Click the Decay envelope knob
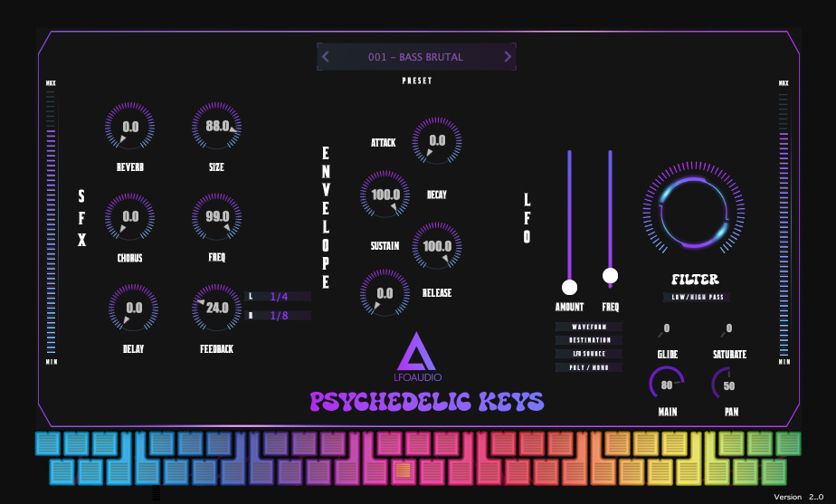 click(385, 195)
